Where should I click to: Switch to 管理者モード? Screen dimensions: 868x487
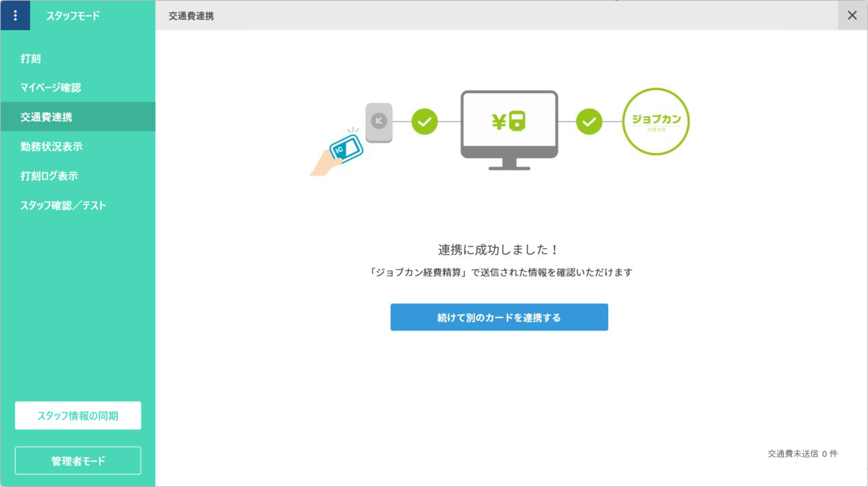[78, 460]
